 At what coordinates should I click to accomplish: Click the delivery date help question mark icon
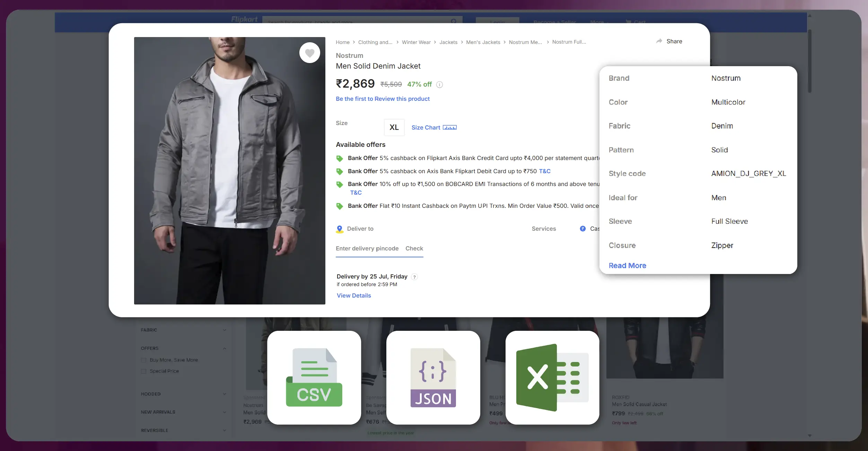(414, 277)
